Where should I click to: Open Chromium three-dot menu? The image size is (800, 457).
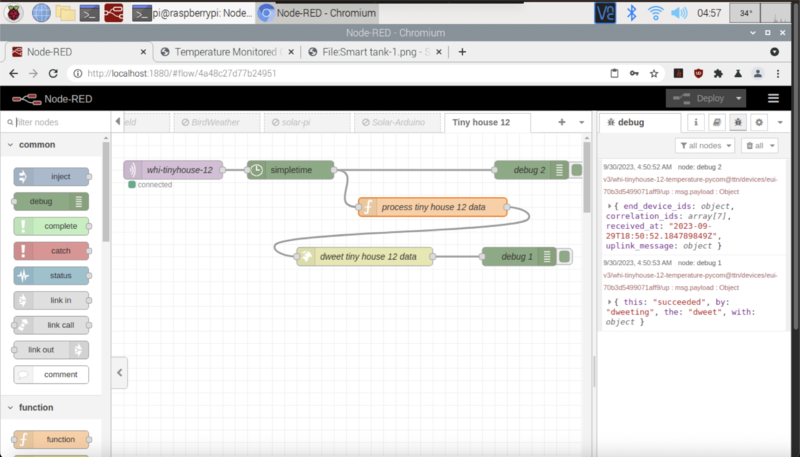pyautogui.click(x=778, y=73)
